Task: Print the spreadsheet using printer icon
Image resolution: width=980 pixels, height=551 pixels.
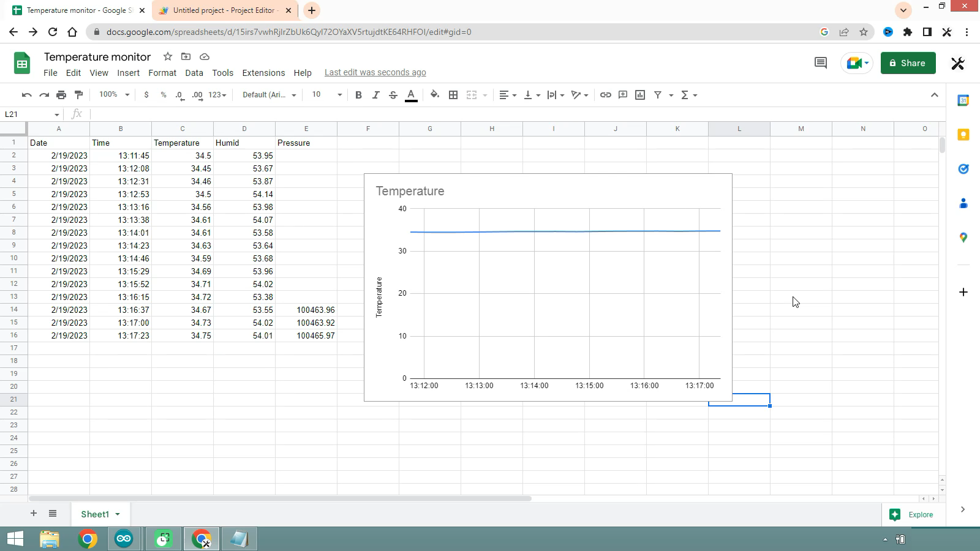Action: (61, 95)
